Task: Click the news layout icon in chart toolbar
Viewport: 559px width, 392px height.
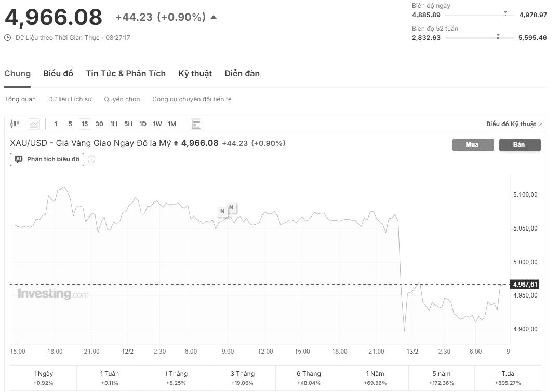Action: (196, 124)
